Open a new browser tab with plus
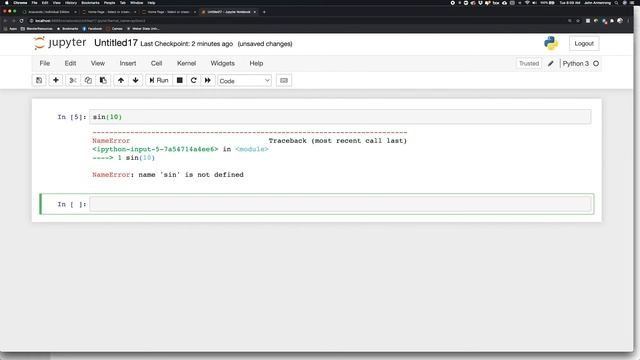This screenshot has height=360, width=640. point(264,12)
